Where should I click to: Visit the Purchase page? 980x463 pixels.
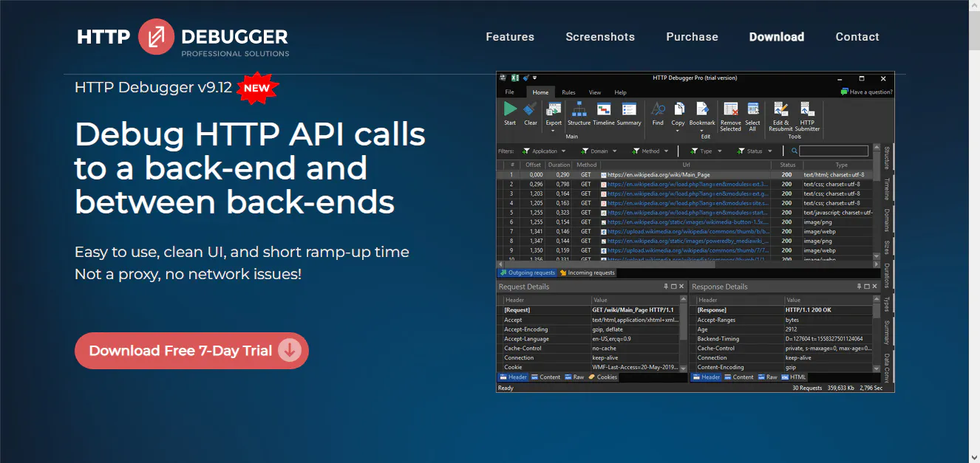(692, 36)
